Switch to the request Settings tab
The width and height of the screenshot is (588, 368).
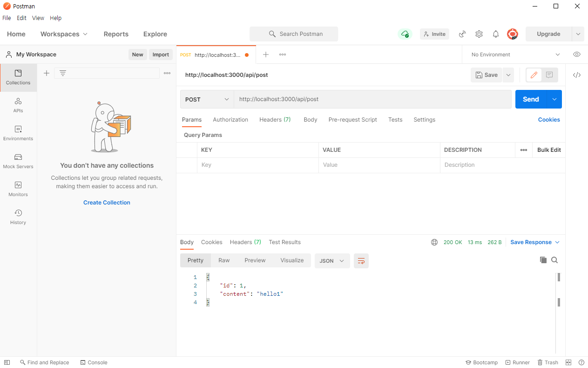[425, 120]
